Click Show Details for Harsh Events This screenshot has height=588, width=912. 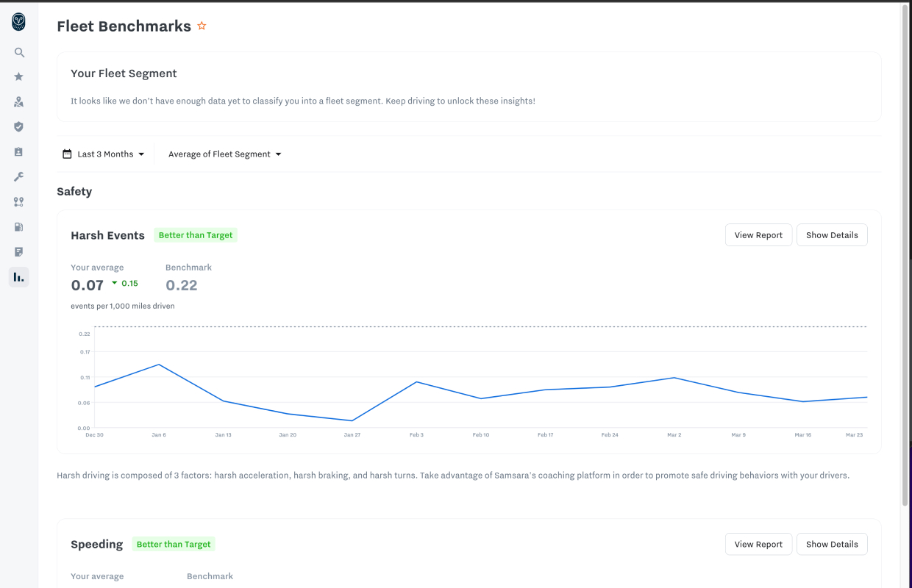(832, 235)
